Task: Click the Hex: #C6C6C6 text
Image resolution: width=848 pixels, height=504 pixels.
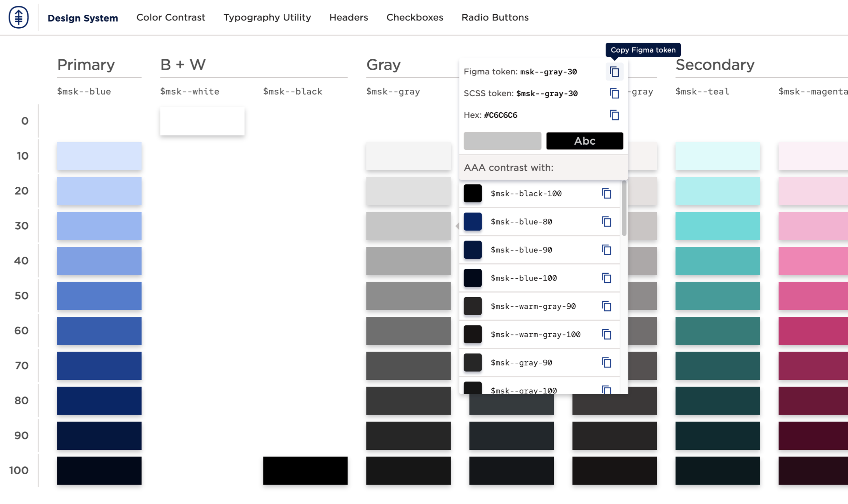Action: 490,115
